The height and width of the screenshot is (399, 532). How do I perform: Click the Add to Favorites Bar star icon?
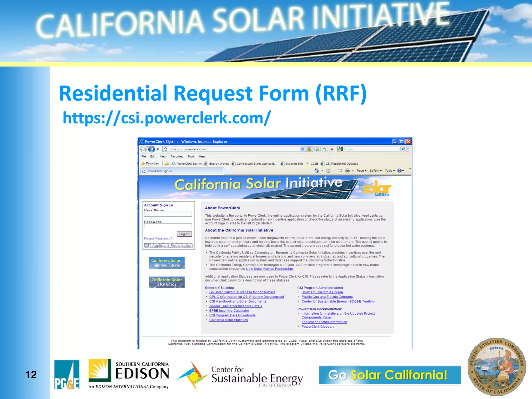[x=167, y=164]
